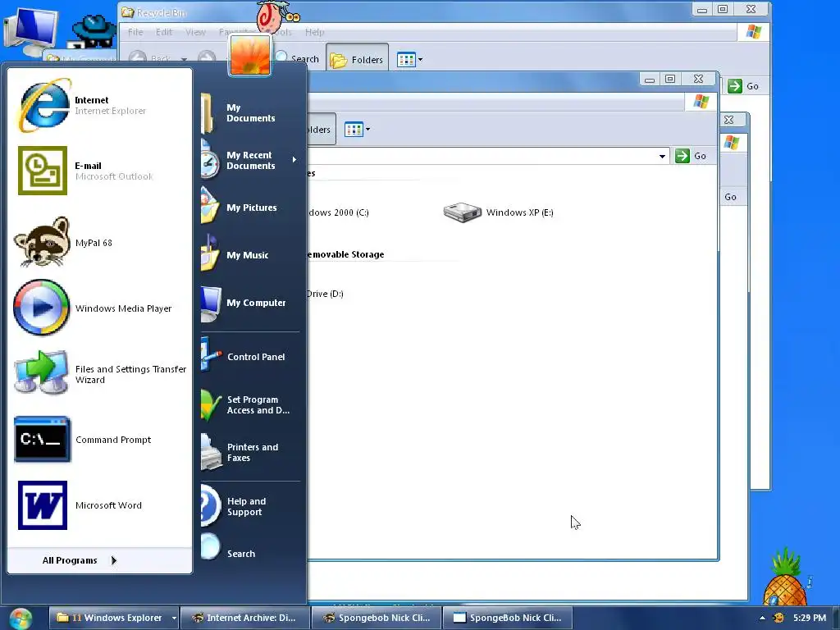Switch to Spongebob Nick Cli... MyPal taskbar button

(x=377, y=618)
